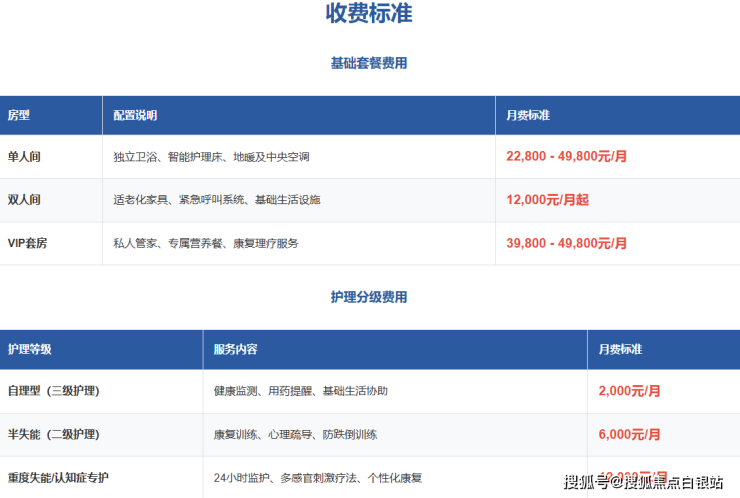Click the 收费标准 main page title
Image resolution: width=740 pixels, height=498 pixels.
369,14
